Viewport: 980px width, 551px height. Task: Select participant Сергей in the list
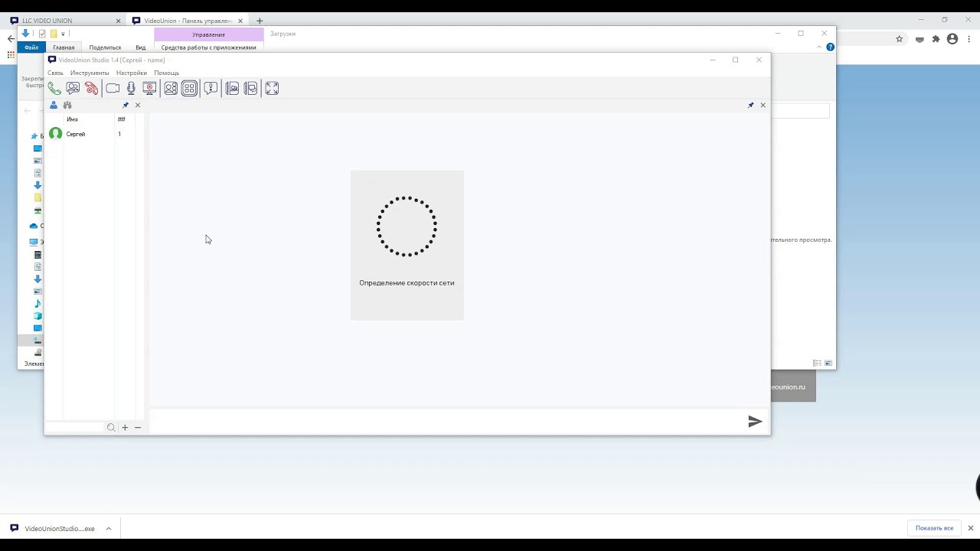75,134
